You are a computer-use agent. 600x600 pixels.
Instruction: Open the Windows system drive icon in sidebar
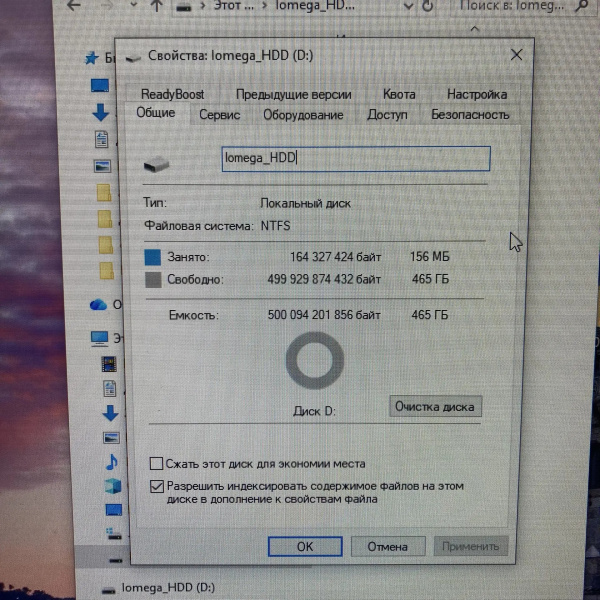point(114,534)
